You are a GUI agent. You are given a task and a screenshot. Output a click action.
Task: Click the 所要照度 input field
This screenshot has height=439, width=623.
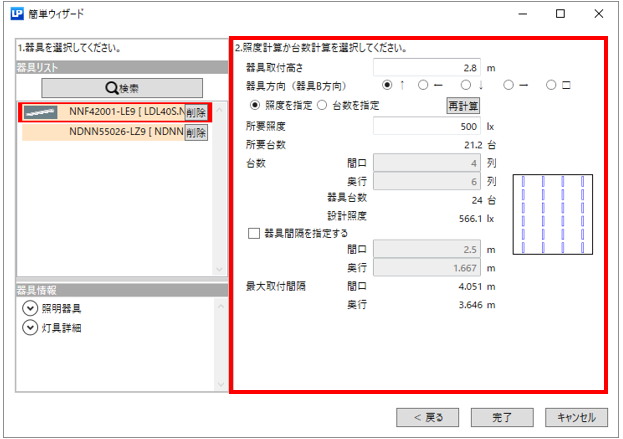tap(427, 126)
